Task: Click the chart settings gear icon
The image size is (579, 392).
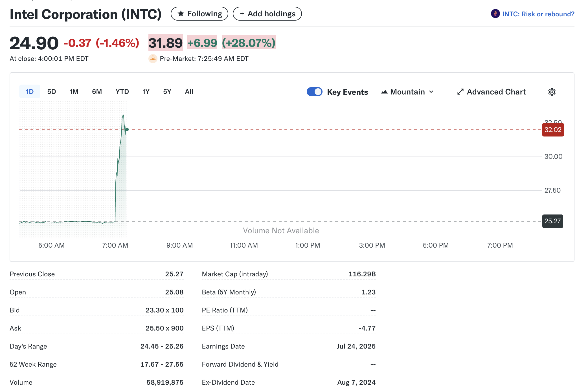Action: [552, 92]
